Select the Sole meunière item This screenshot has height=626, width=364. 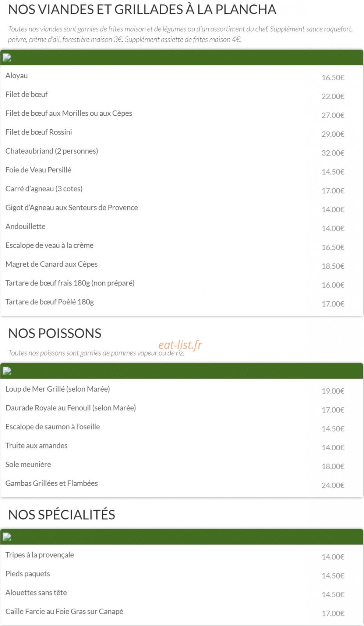28,464
